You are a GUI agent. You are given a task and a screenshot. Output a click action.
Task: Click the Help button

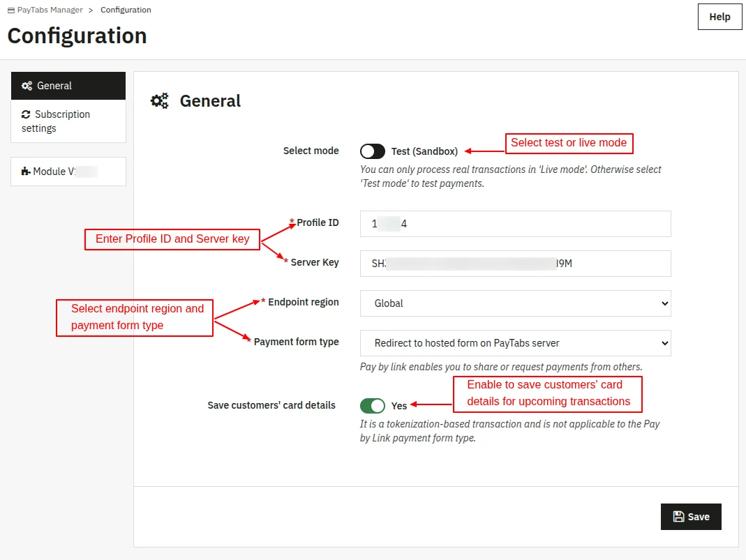[x=720, y=17]
